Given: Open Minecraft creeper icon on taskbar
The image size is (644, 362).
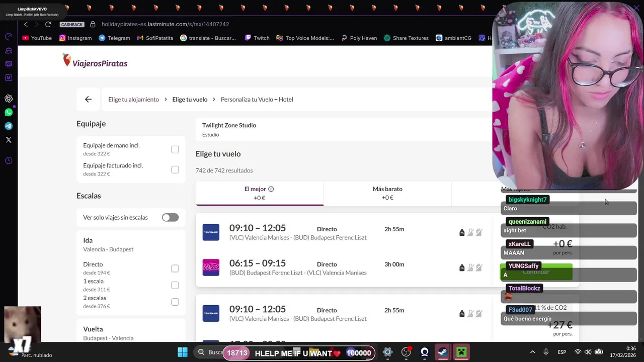Looking at the screenshot, I should point(461,352).
